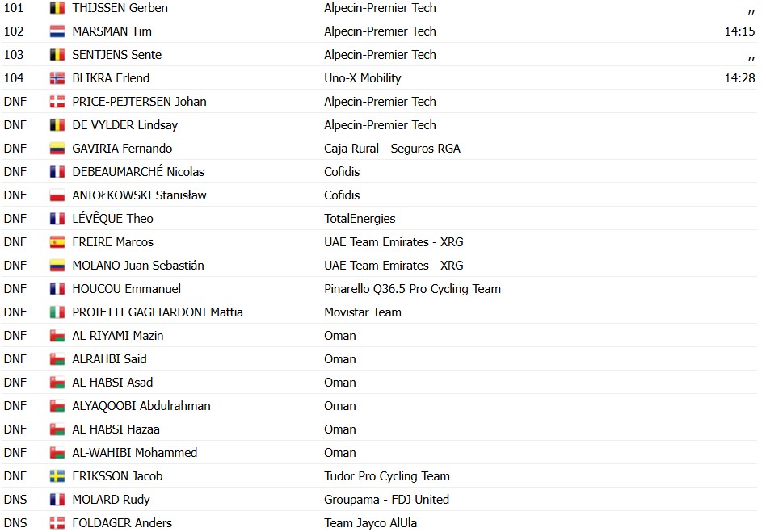Viewport: 766px width, 532px height.
Task: Click the Polish flag next to ANIOŁKOWSKI Stanisław
Action: (57, 195)
